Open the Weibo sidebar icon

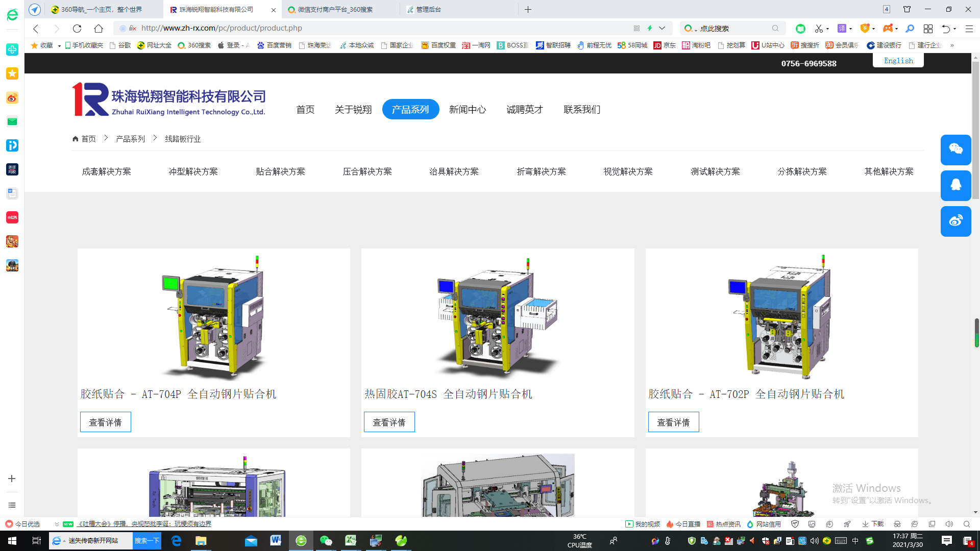coord(12,97)
